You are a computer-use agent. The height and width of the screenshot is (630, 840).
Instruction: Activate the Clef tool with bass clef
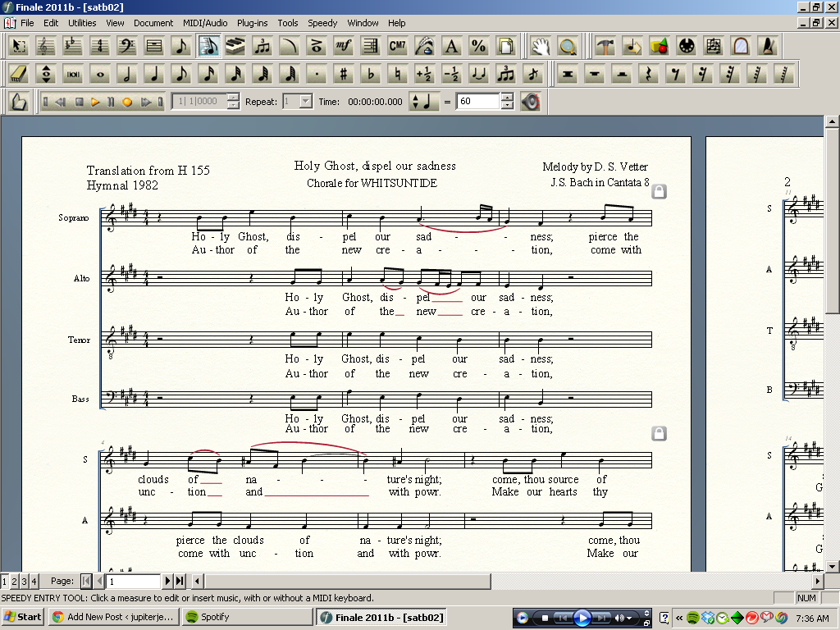(127, 46)
